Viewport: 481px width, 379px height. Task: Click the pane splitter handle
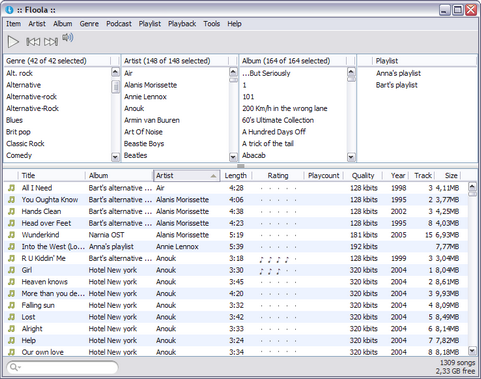[241, 166]
